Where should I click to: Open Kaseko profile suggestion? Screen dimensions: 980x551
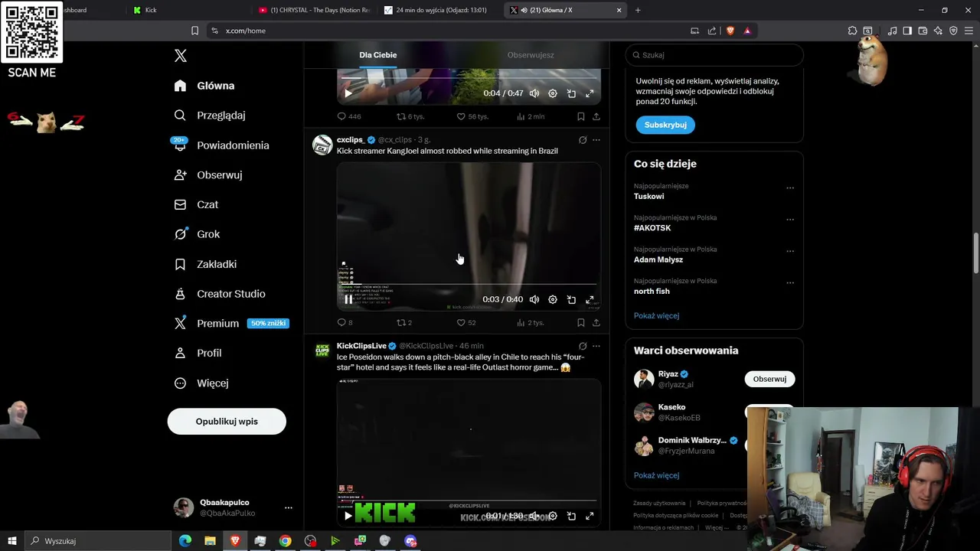click(671, 407)
